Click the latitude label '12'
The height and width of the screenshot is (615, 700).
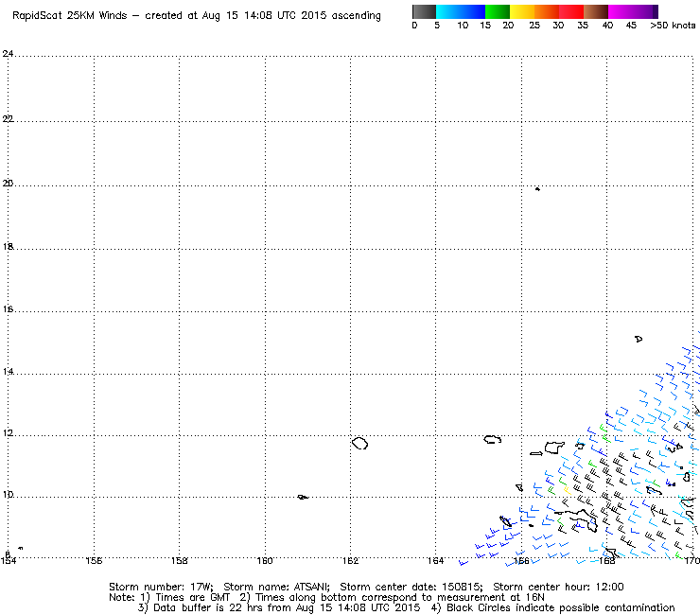tap(8, 433)
